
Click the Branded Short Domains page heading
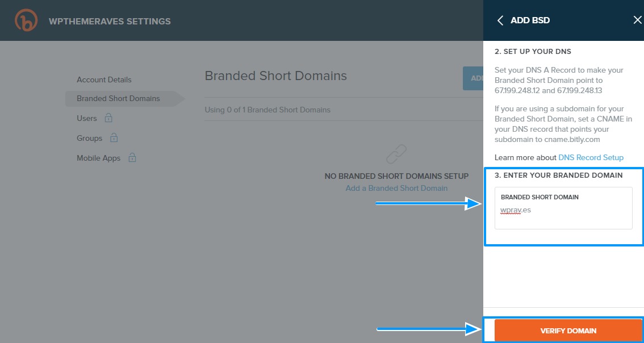[275, 76]
